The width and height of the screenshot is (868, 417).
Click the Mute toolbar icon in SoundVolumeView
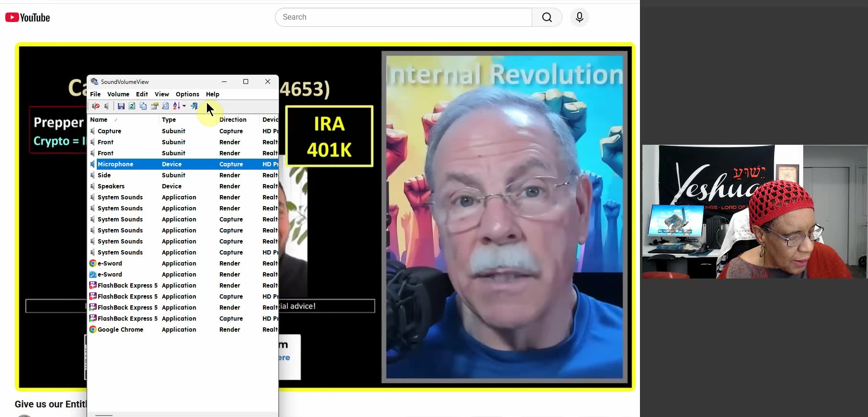tap(96, 106)
